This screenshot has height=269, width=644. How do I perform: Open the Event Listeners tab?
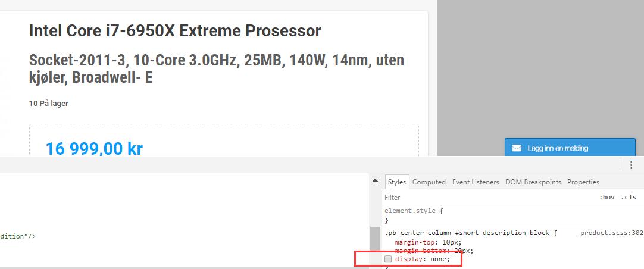click(x=476, y=182)
